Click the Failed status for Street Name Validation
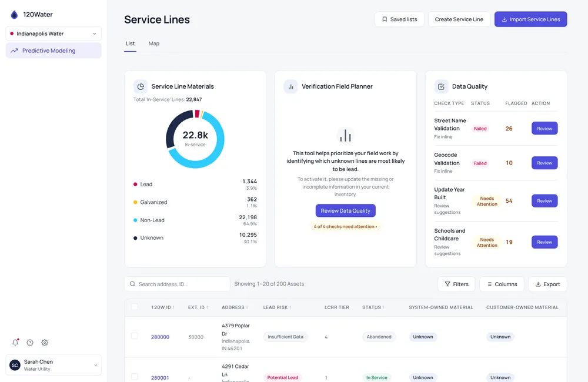This screenshot has width=588, height=382. click(x=480, y=129)
